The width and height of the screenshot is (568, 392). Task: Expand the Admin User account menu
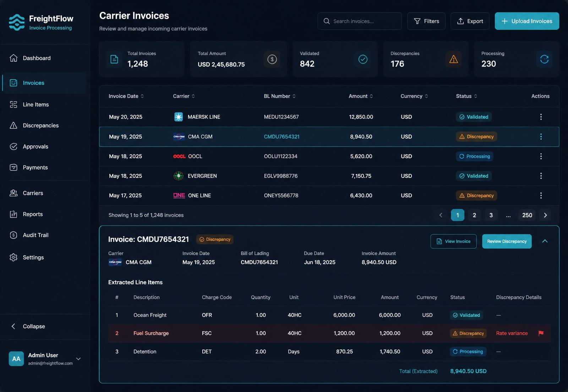pos(78,359)
